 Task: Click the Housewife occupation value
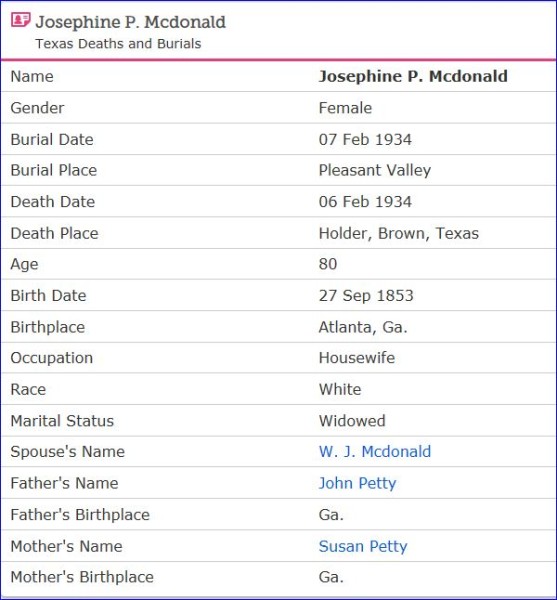coord(357,358)
